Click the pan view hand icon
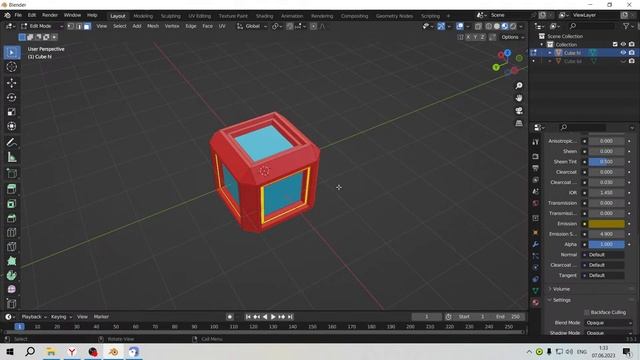 point(519,98)
